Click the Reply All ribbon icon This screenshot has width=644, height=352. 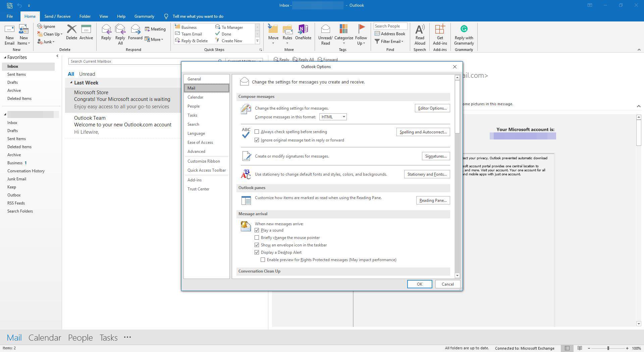[120, 29]
